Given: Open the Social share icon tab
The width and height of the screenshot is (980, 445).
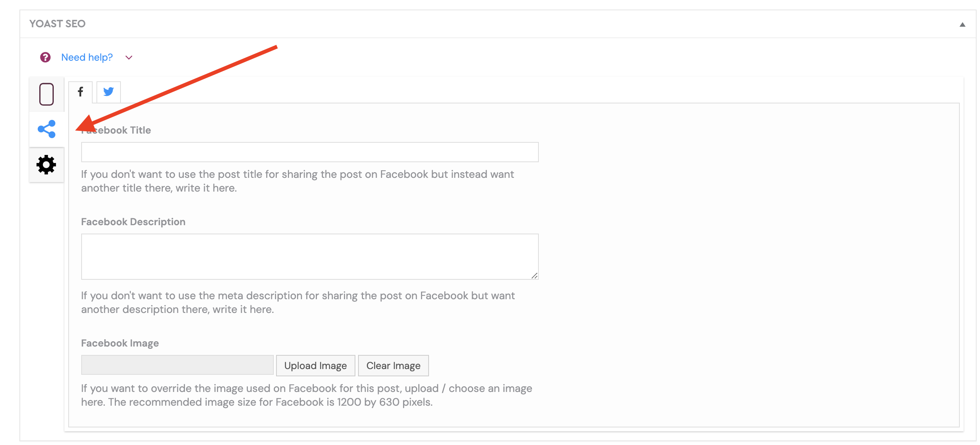Looking at the screenshot, I should (x=47, y=129).
